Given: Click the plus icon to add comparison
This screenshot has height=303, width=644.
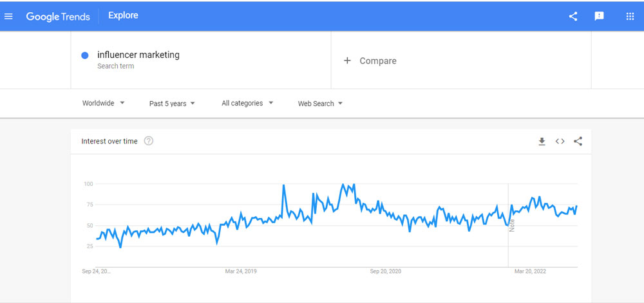Looking at the screenshot, I should (x=347, y=60).
